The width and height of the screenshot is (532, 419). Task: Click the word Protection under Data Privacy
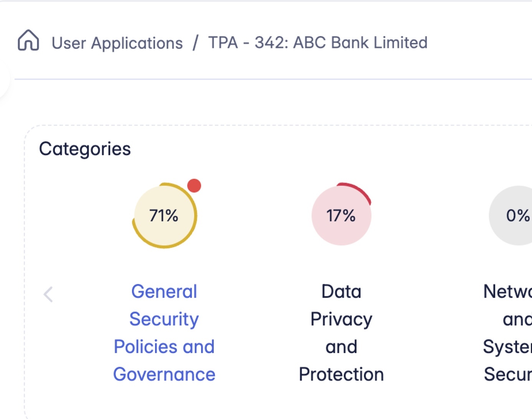pos(341,374)
